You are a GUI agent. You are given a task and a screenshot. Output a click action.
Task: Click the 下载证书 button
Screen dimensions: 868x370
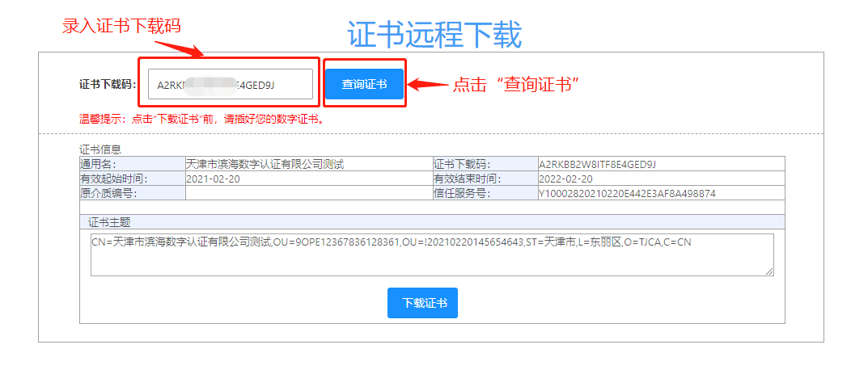422,303
